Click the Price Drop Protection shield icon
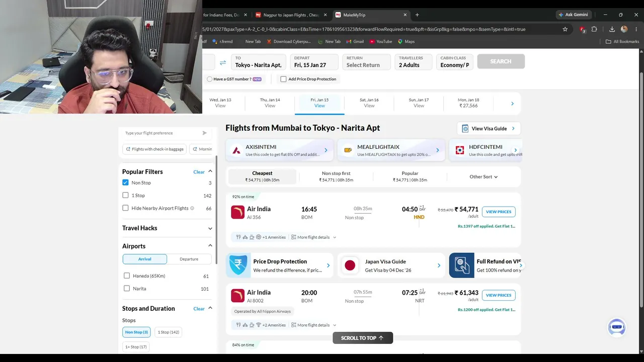 pos(238,265)
